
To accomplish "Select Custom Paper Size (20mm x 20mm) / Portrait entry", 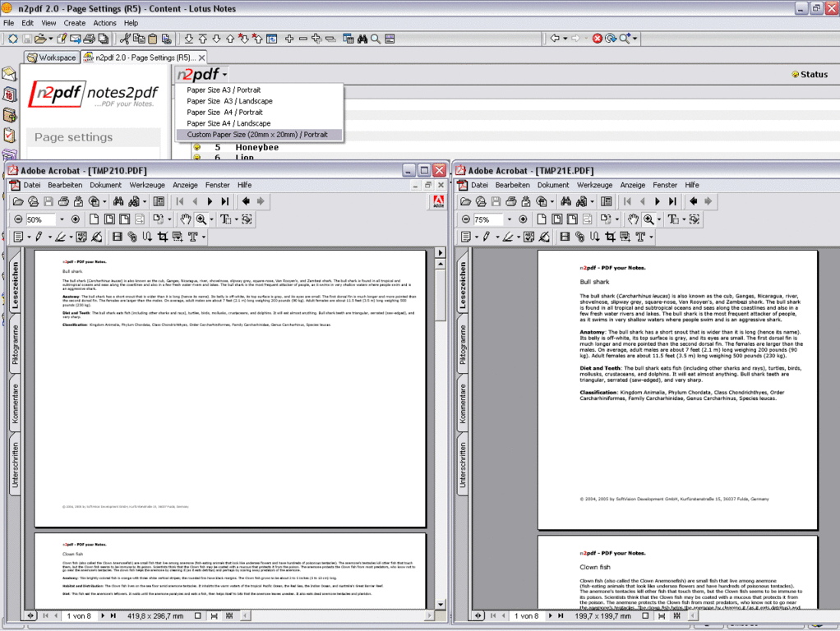I will coord(257,135).
